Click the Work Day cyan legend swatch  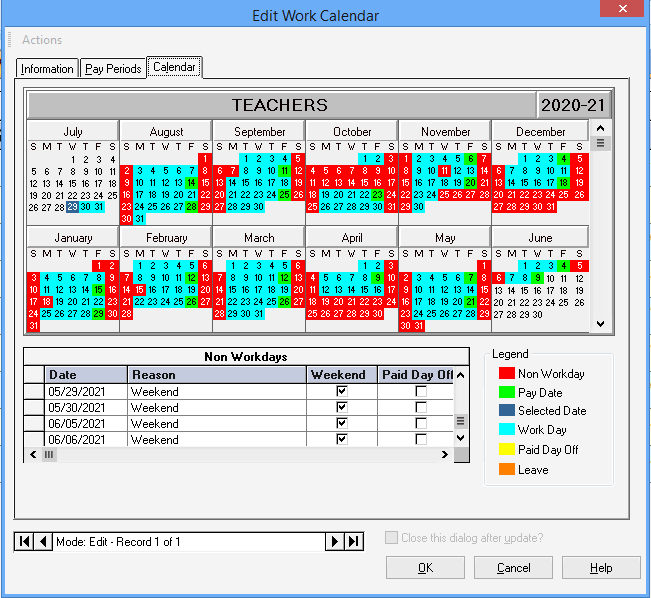pos(507,429)
